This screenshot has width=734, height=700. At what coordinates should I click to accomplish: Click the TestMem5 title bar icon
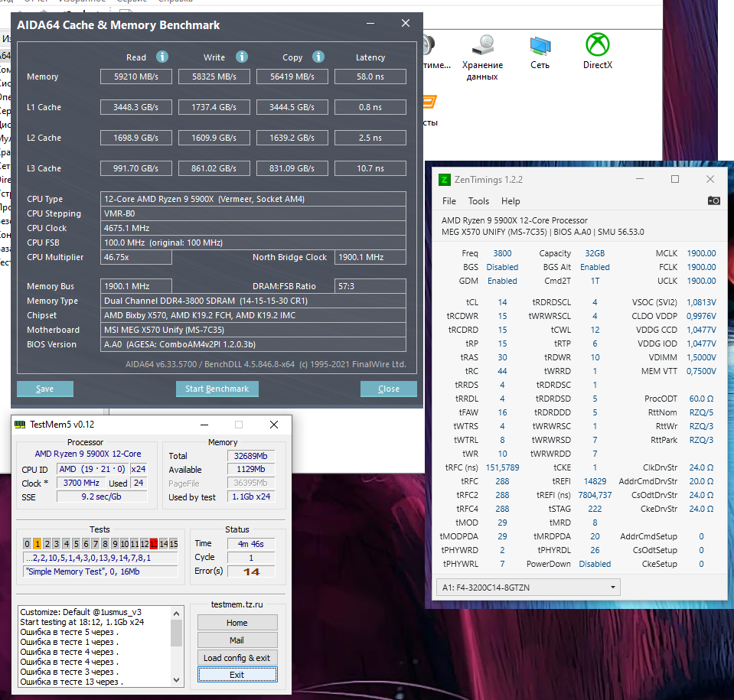click(x=20, y=425)
